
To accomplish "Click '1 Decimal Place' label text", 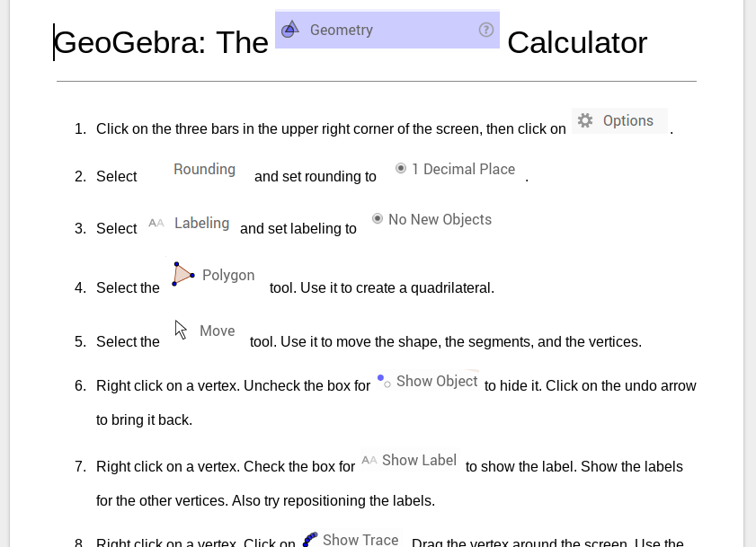I will pos(463,169).
